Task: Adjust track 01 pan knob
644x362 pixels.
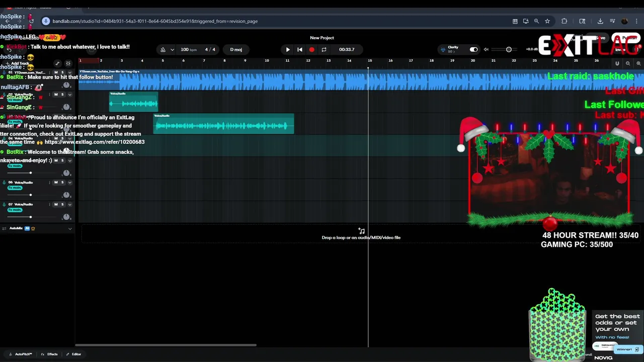Action: (66, 85)
